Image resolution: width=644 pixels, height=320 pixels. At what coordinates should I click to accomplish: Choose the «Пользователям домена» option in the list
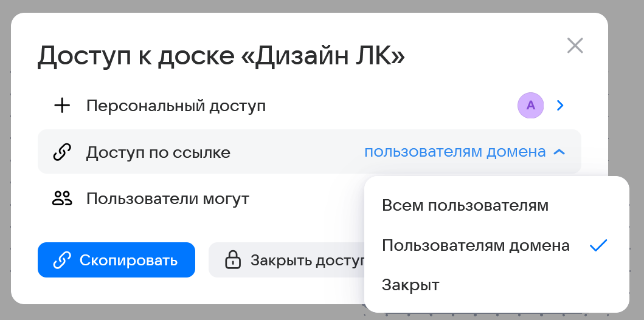[476, 245]
